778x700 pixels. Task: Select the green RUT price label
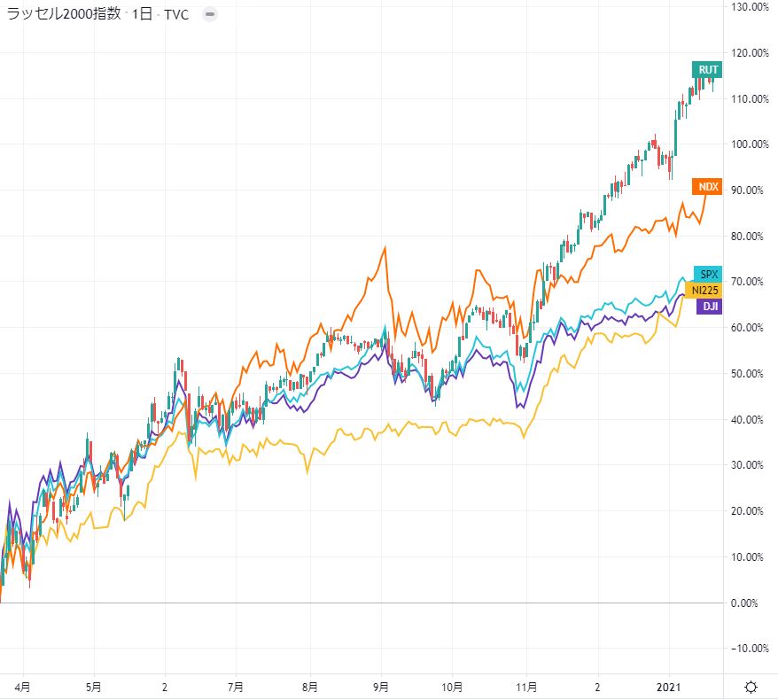tap(708, 71)
